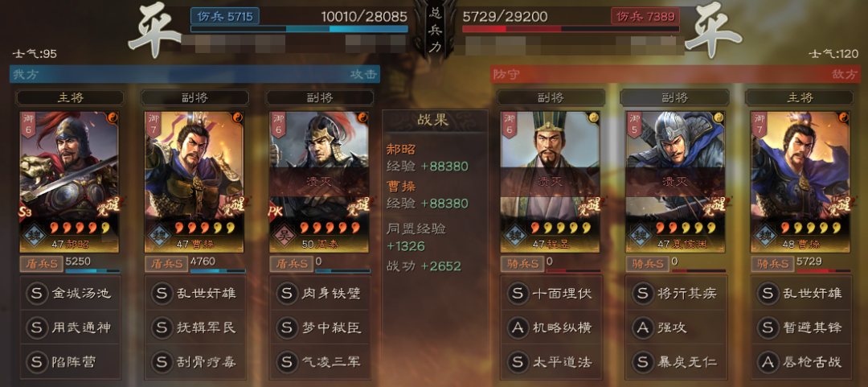Click the 金城汤池 skill S icon
The width and height of the screenshot is (868, 387).
[36, 293]
